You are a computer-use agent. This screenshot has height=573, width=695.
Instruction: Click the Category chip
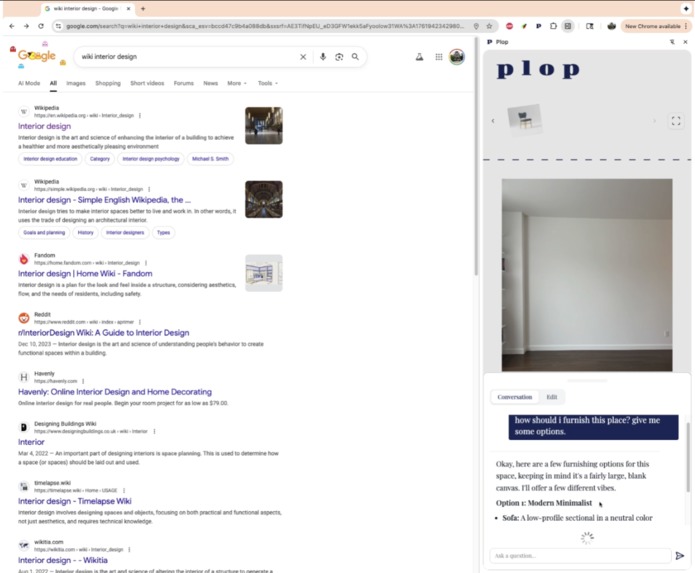point(100,159)
